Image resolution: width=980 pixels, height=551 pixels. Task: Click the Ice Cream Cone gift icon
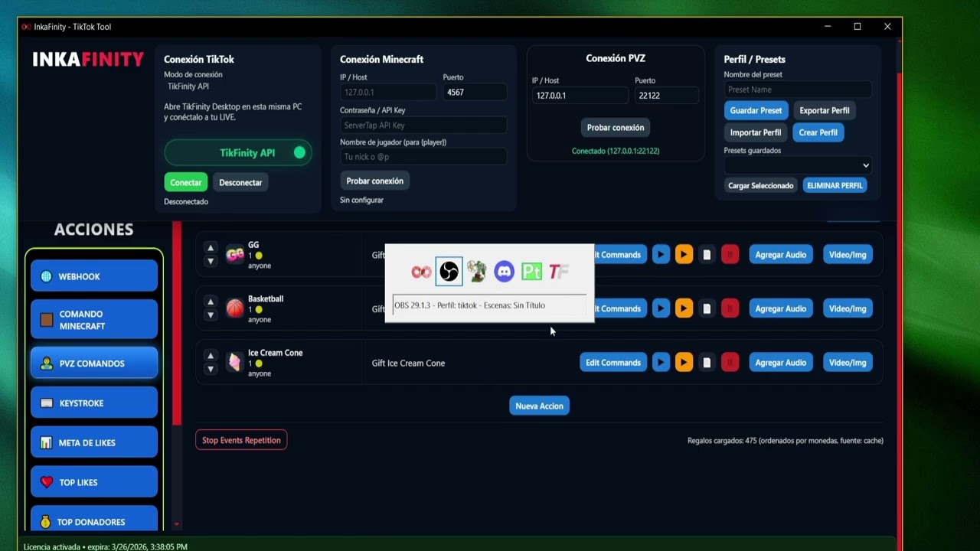tap(235, 362)
